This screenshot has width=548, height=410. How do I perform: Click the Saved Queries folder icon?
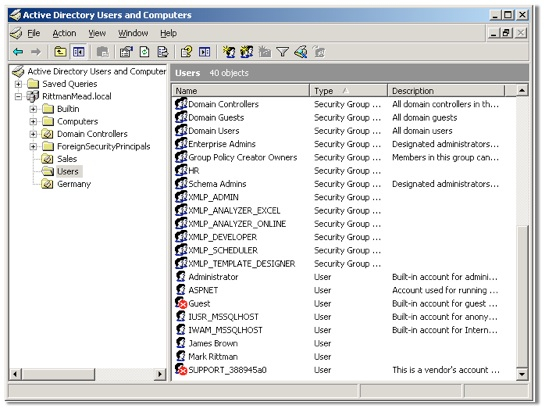(33, 84)
